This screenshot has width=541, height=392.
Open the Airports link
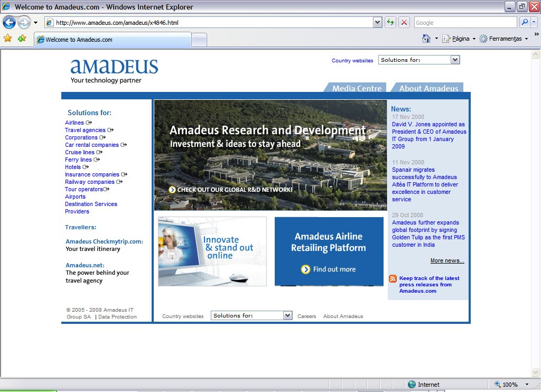pyautogui.click(x=75, y=197)
